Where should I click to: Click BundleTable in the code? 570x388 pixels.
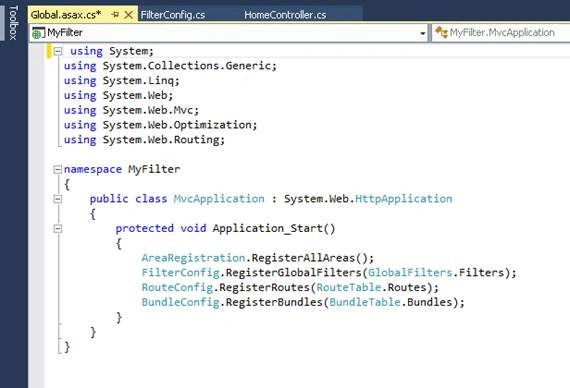pyautogui.click(x=365, y=302)
